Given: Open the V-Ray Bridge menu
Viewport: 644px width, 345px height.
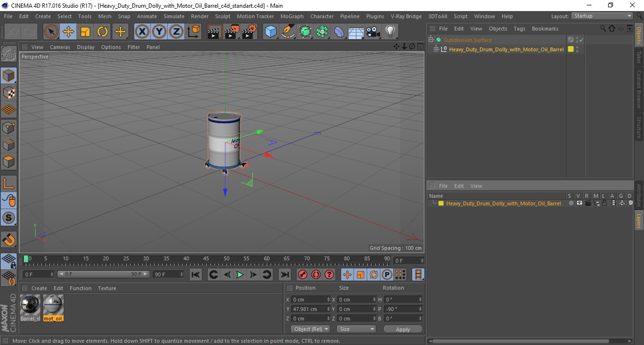Looking at the screenshot, I should click(x=406, y=16).
